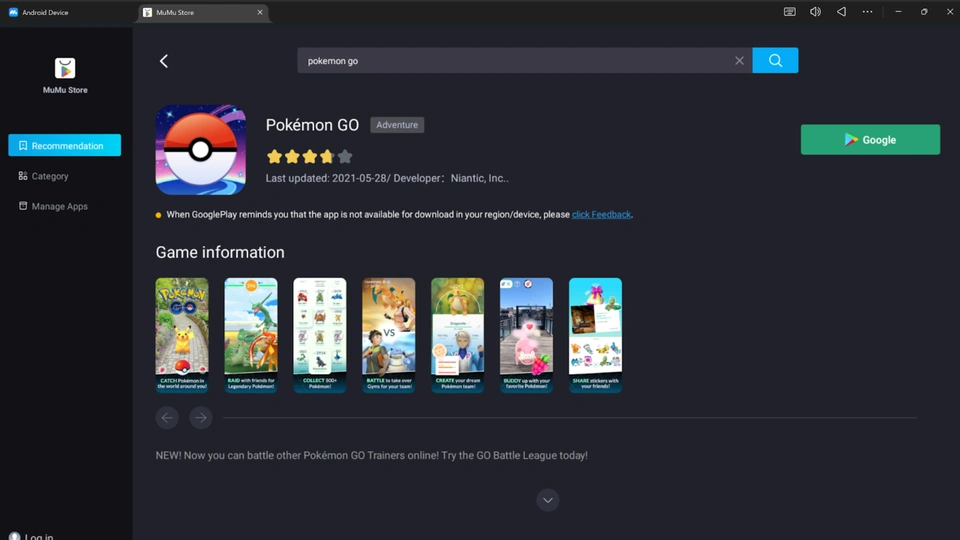Screen dimensions: 960x540
Task: Open the Recommendation section
Action: tap(64, 145)
